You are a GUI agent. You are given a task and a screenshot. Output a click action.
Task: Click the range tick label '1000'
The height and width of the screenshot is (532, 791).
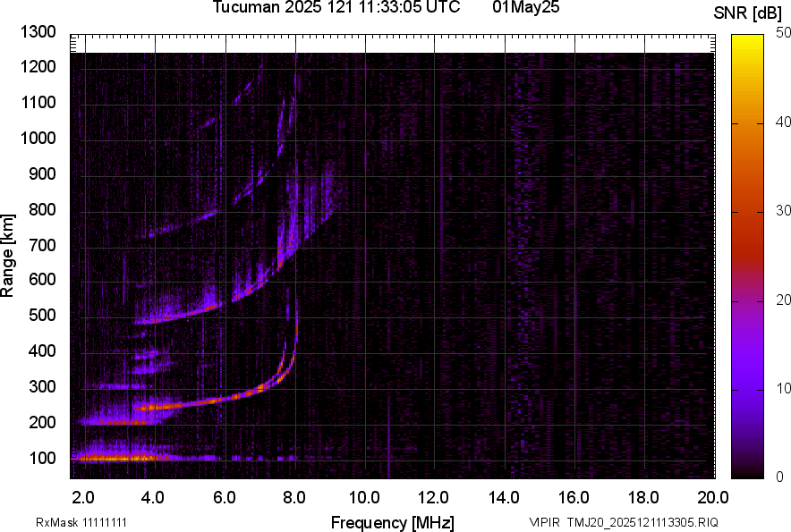coord(38,138)
